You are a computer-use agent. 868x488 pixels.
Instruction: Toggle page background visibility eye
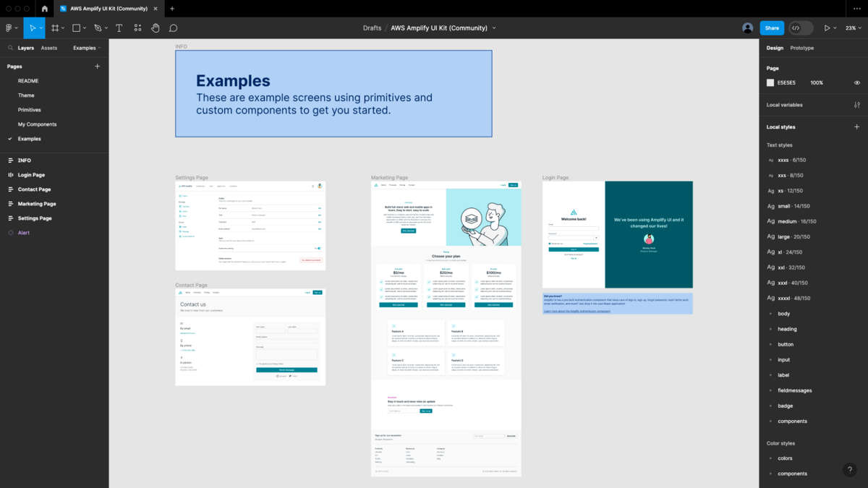857,83
